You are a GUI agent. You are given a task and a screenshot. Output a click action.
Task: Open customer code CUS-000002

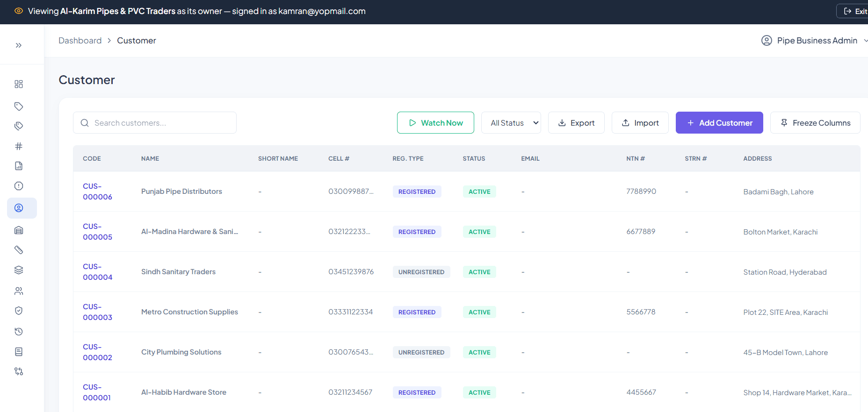pyautogui.click(x=97, y=352)
